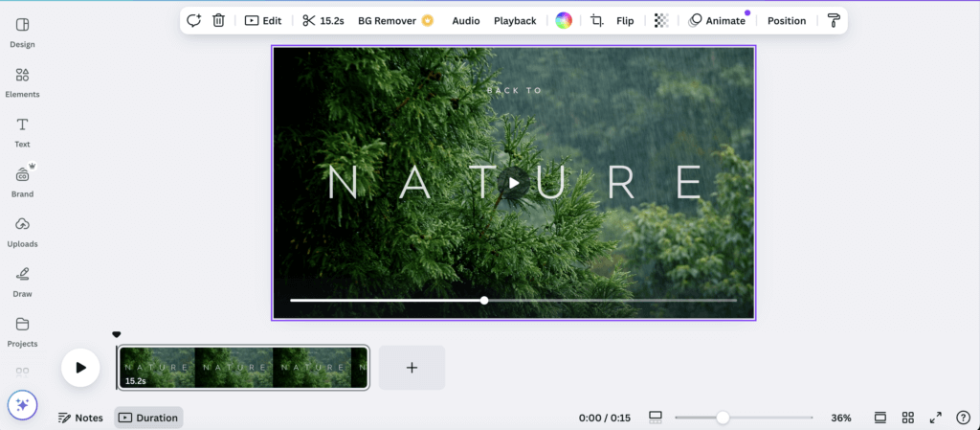Click the 36% zoom level
Viewport: 980px width, 430px height.
tap(841, 418)
